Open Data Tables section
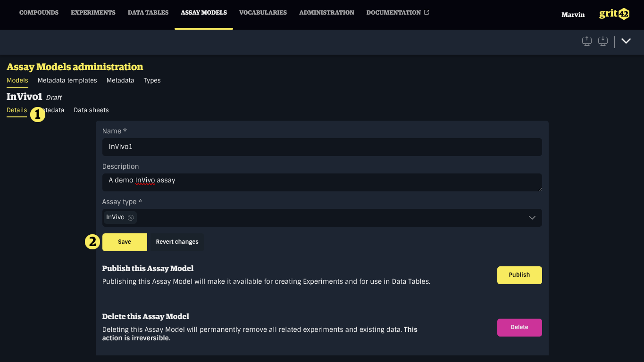The image size is (644, 362). click(x=148, y=13)
